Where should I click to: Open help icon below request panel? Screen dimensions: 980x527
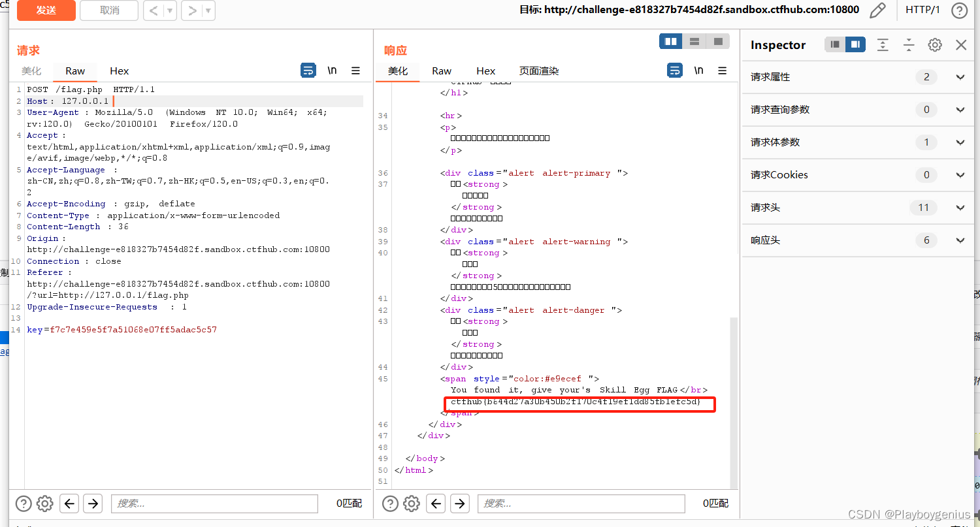24,503
